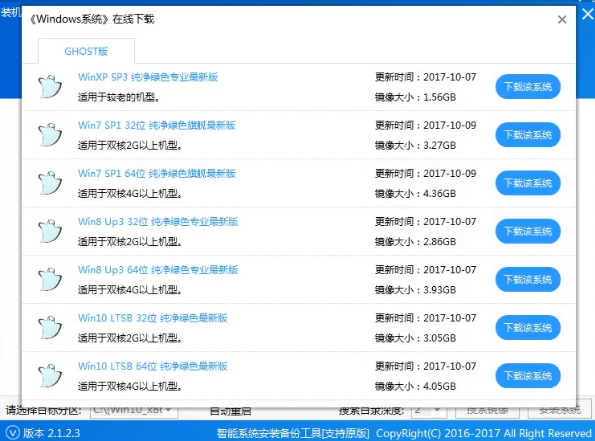595x441 pixels.
Task: Click the ghost icon beside Win10 LTSB 64位
Action: click(50, 376)
